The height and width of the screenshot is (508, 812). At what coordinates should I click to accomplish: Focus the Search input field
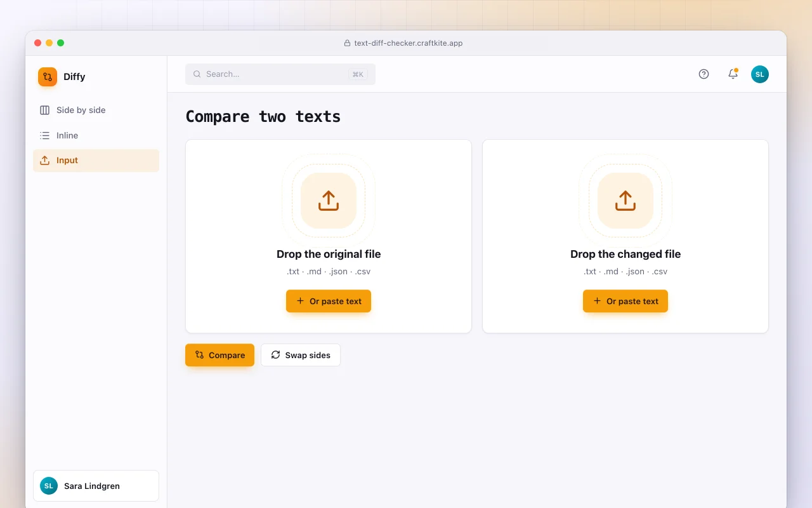click(280, 74)
